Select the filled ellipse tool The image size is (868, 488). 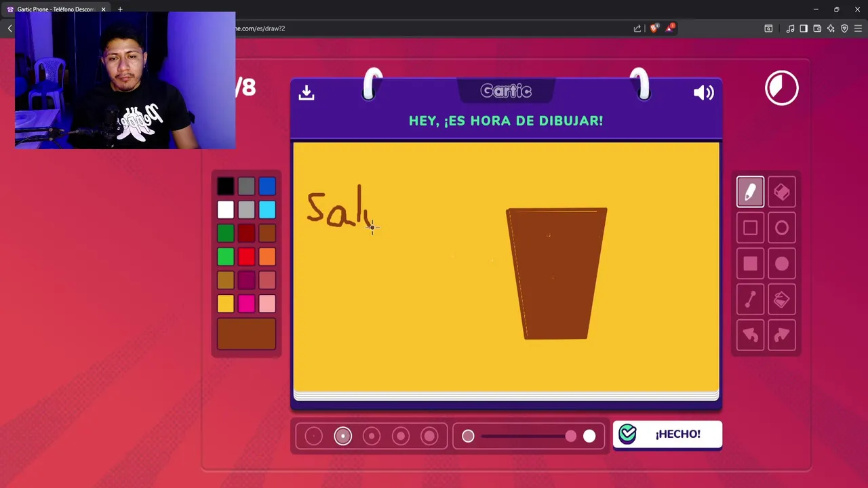coord(781,264)
